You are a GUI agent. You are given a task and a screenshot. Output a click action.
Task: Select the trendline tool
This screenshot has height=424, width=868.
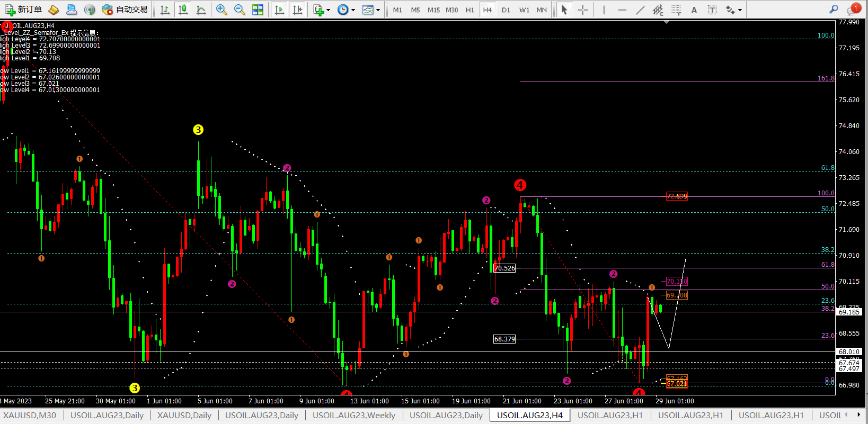pyautogui.click(x=640, y=10)
